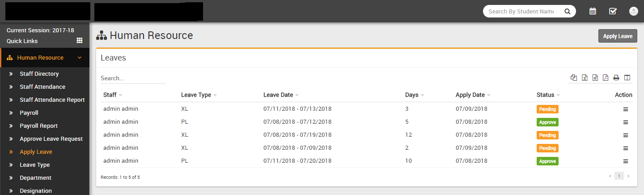This screenshot has width=644, height=195.
Task: Open the user profile avatar
Action: coord(633,11)
